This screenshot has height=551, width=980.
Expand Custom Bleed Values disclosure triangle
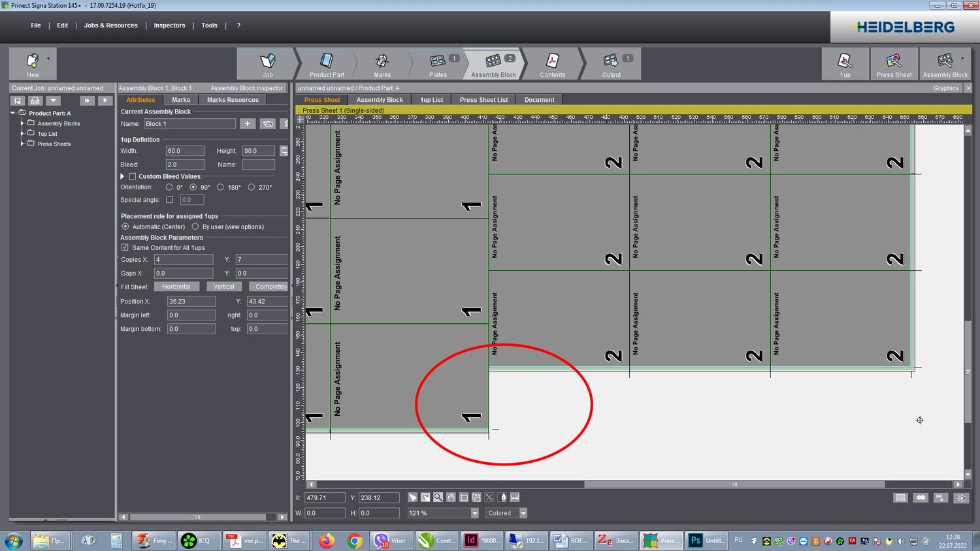(x=122, y=176)
